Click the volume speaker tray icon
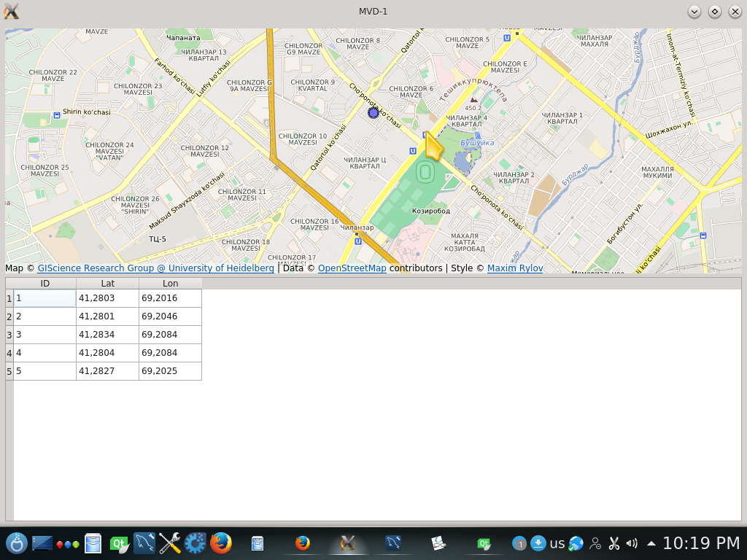 (x=632, y=543)
